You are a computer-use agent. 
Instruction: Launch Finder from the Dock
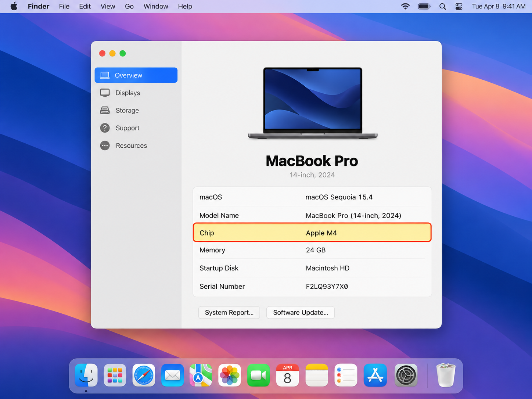(86, 375)
